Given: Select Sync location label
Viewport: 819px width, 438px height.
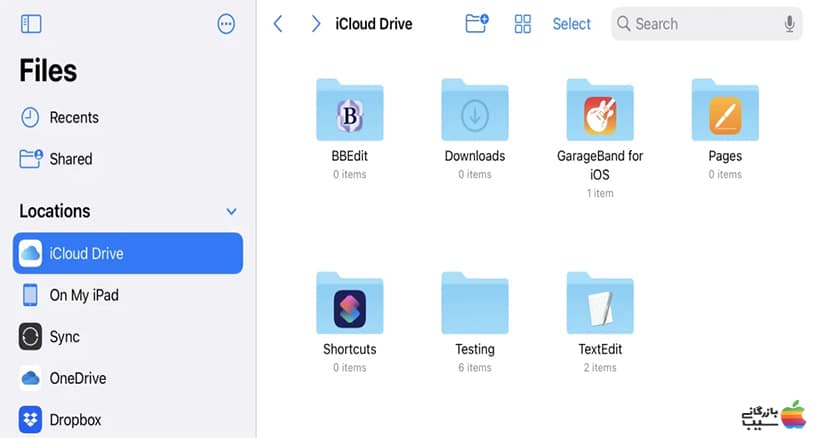Looking at the screenshot, I should tap(65, 337).
